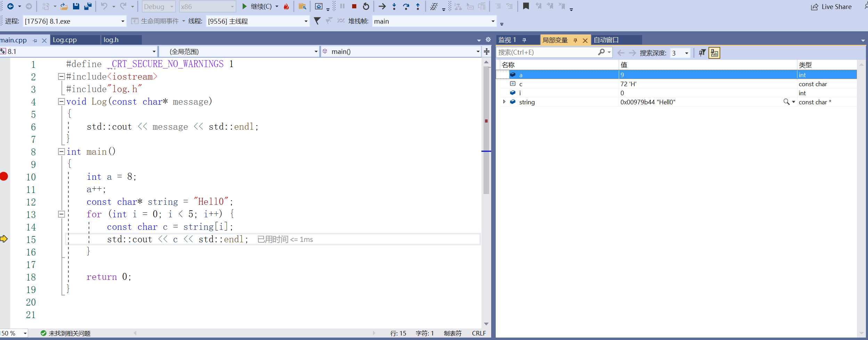Click the Step Out icon
The height and width of the screenshot is (340, 868).
coord(417,6)
